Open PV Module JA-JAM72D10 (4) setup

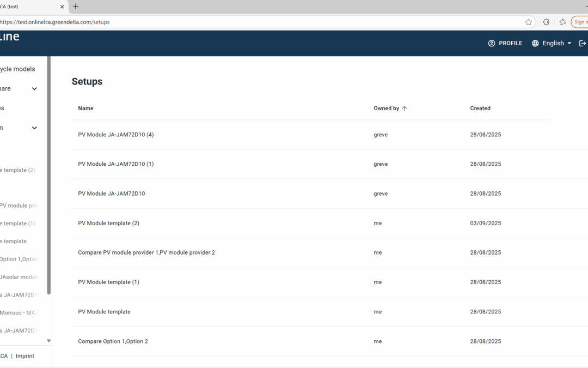(x=116, y=135)
